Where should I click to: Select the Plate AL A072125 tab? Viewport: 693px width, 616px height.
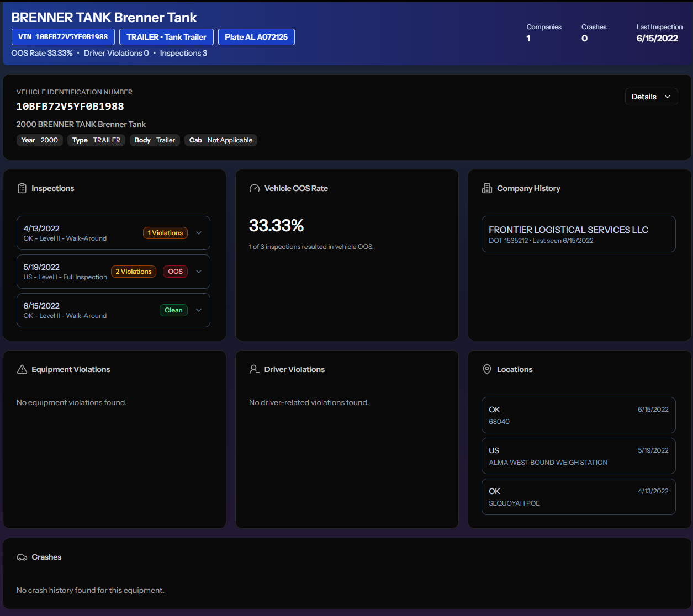256,37
